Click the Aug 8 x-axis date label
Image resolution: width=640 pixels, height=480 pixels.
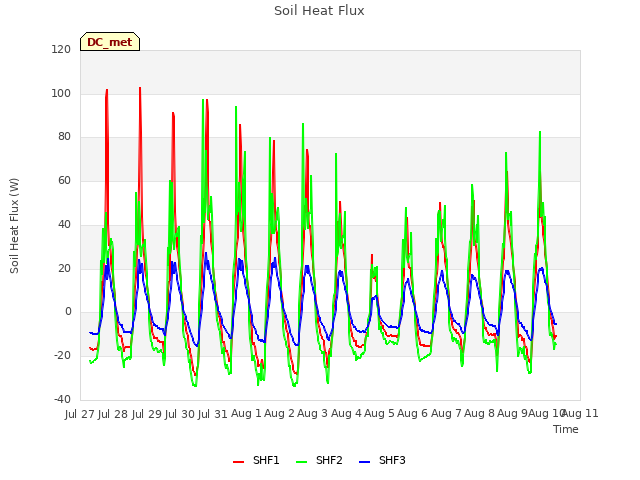coord(479,414)
